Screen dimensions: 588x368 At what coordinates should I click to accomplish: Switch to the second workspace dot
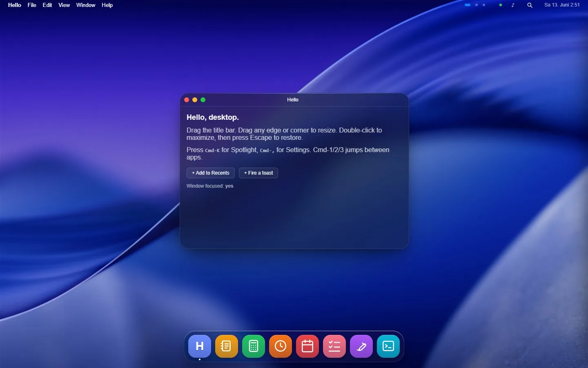(x=477, y=5)
